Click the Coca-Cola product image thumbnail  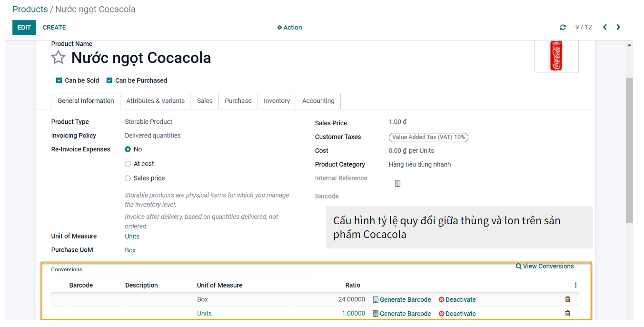556,56
